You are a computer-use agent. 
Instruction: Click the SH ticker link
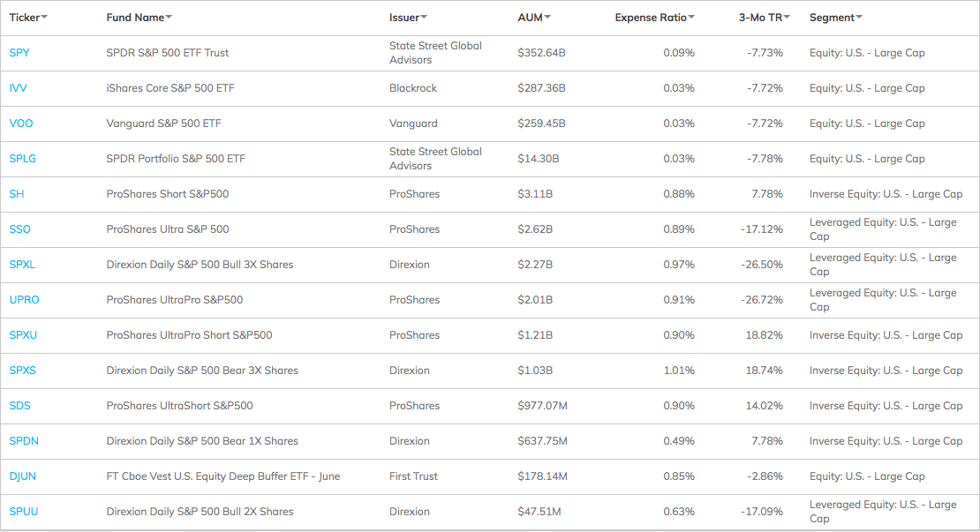pyautogui.click(x=17, y=194)
